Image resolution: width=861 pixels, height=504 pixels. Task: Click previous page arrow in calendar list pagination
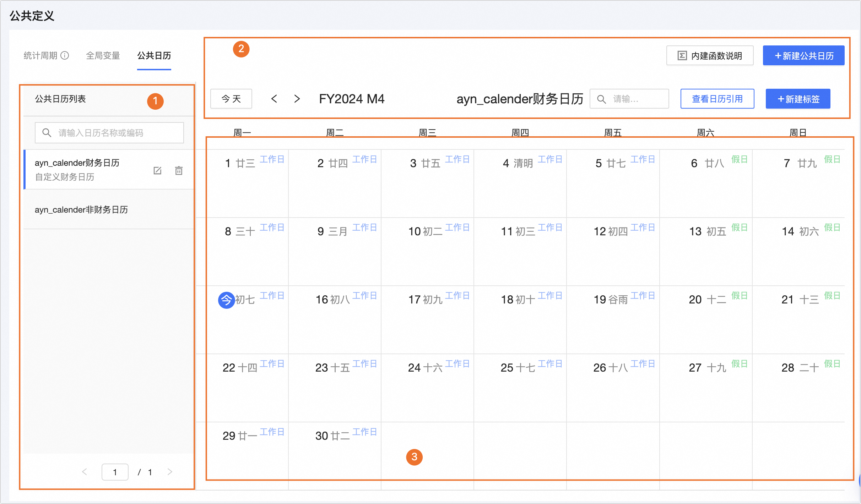[85, 472]
